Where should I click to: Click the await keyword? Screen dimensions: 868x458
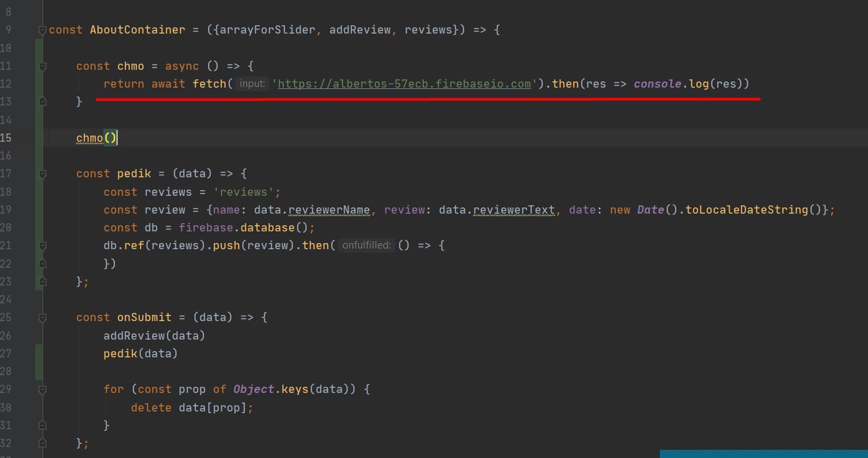[x=168, y=84]
